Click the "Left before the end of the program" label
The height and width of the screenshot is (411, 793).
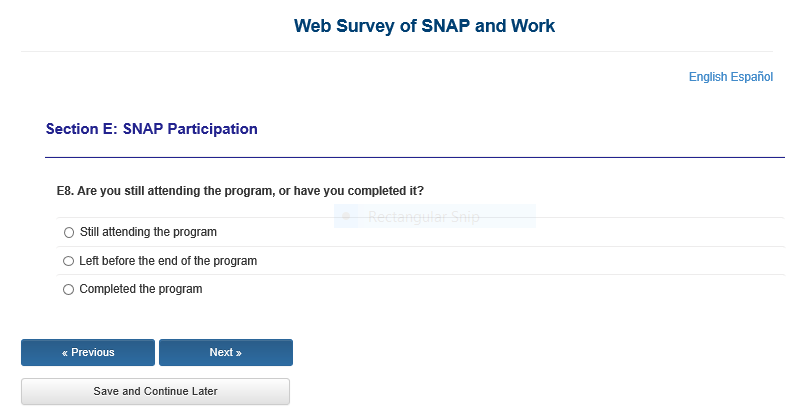168,261
